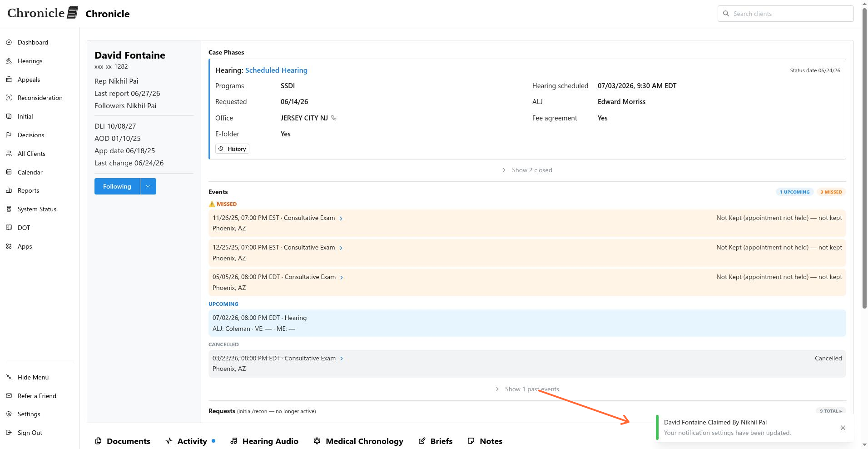868x449 pixels.
Task: Expand the 9 TOTAL requests badge
Action: 831,411
